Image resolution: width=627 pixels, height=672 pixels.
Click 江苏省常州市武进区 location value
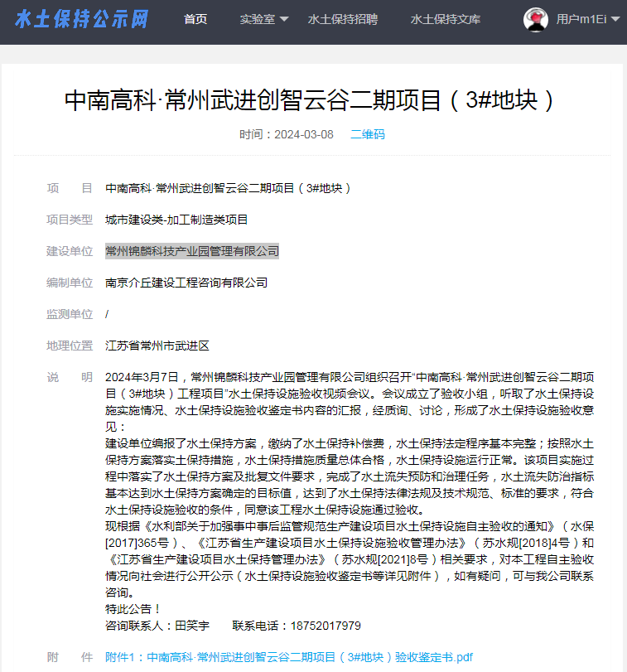coord(157,346)
